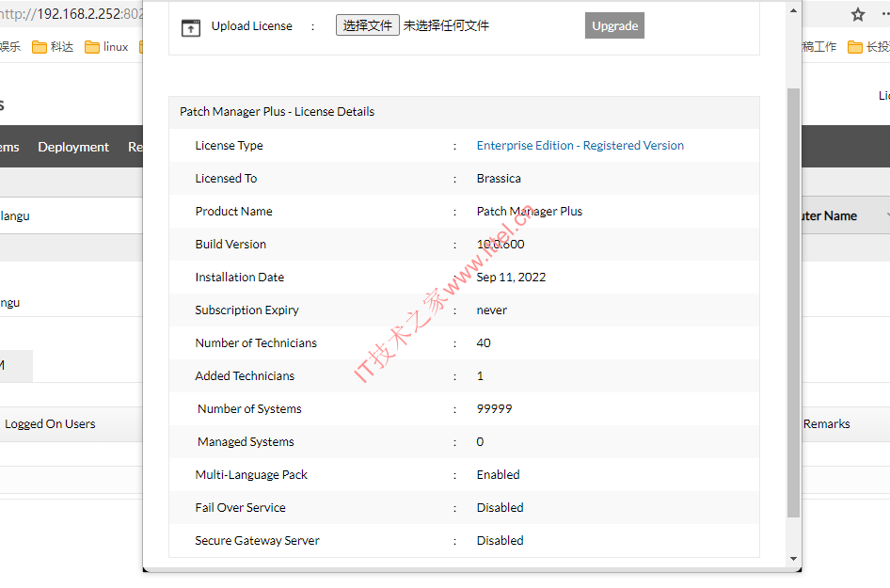This screenshot has height=588, width=890.
Task: Select the Multi-Language Pack value 'Enabled'
Action: pos(499,474)
